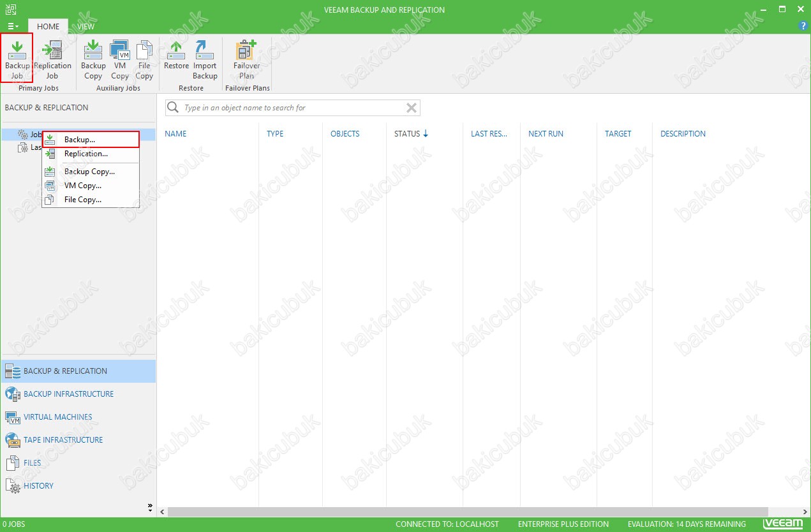Click the Replication Job ribbon icon
This screenshot has height=532, width=811.
click(x=52, y=59)
